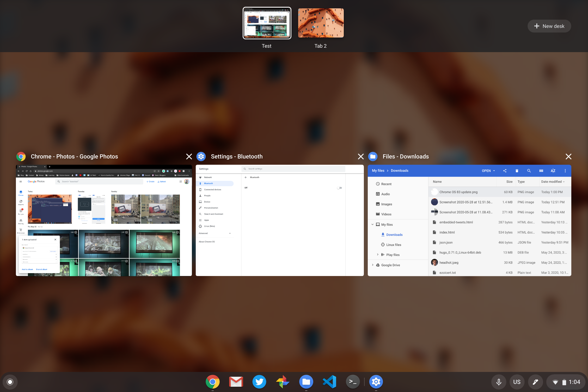The height and width of the screenshot is (392, 588).
Task: Open Files app from taskbar
Action: (306, 381)
